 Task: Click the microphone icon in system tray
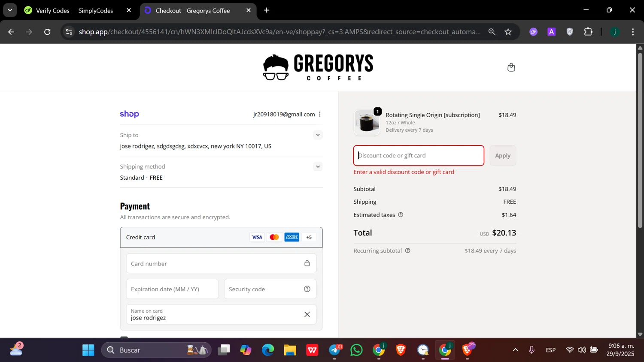(532, 350)
